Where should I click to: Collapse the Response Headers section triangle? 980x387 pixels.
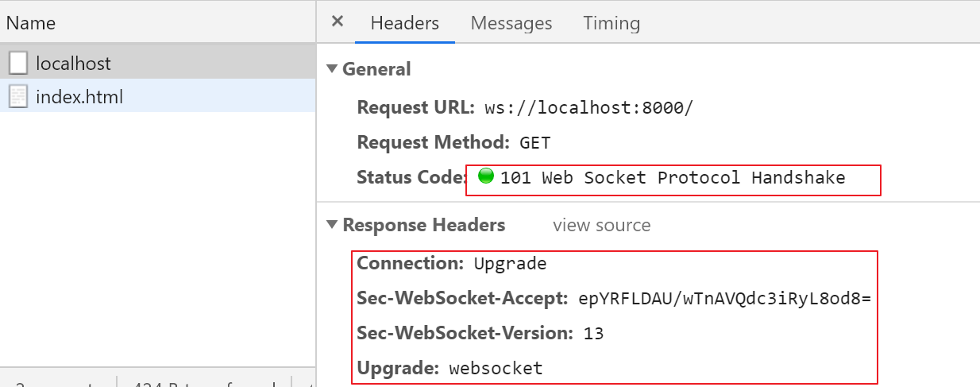point(332,225)
